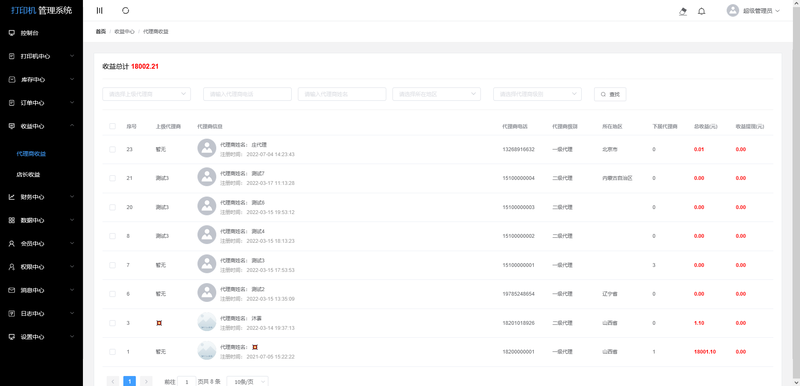The image size is (800, 386).
Task: Check the checkbox for row 23
Action: click(112, 149)
